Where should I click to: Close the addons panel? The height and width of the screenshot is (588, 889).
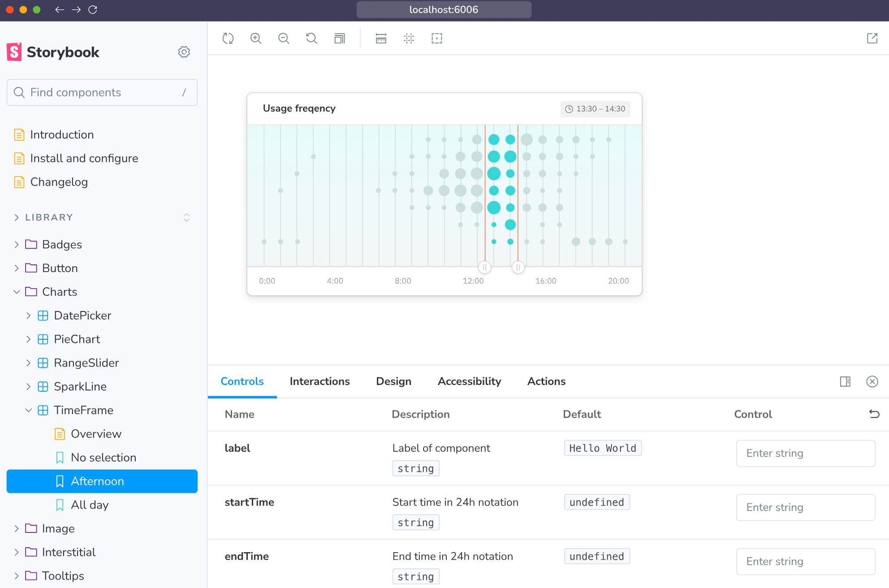pos(872,381)
